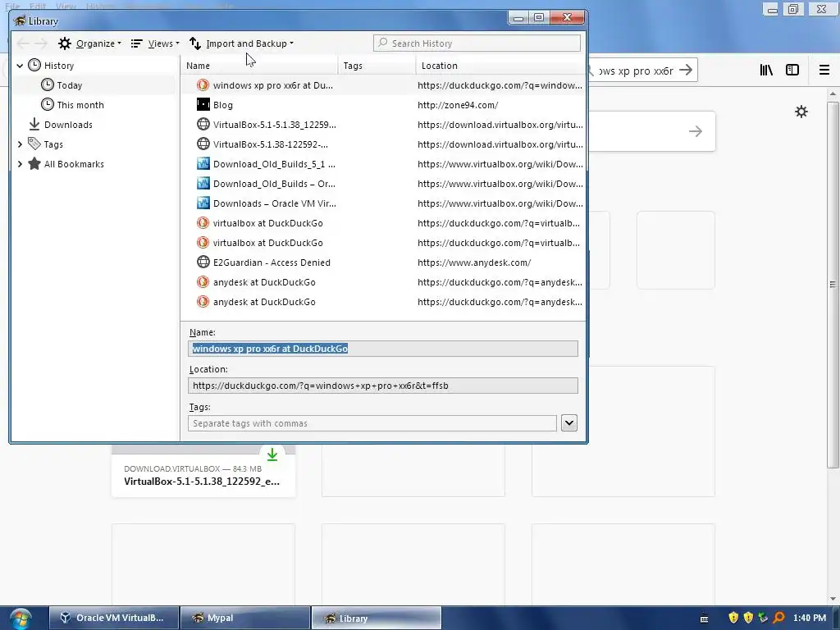Image resolution: width=840 pixels, height=630 pixels.
Task: Click the first yellow shield tray icon
Action: coord(733,618)
